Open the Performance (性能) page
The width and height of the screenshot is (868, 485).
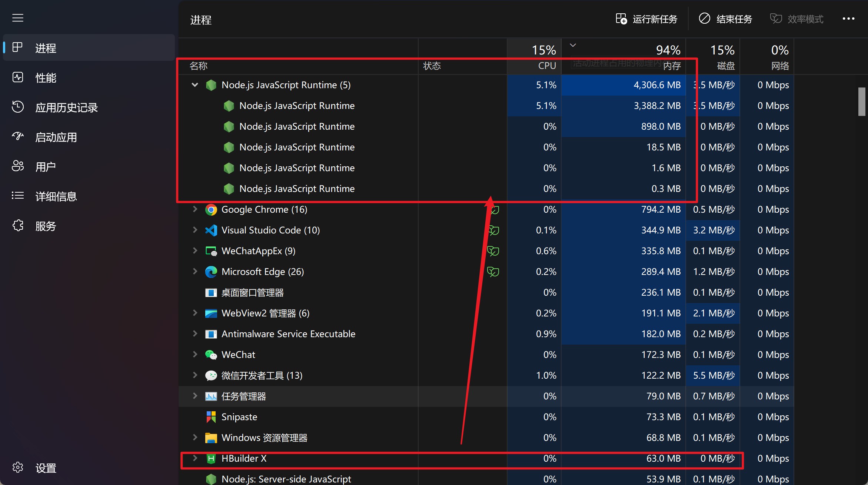click(46, 78)
